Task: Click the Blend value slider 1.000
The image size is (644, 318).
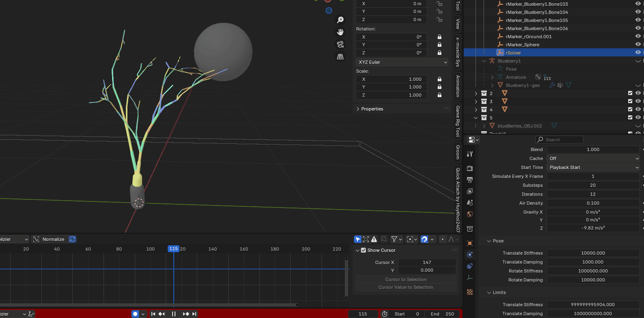Action: (x=593, y=149)
